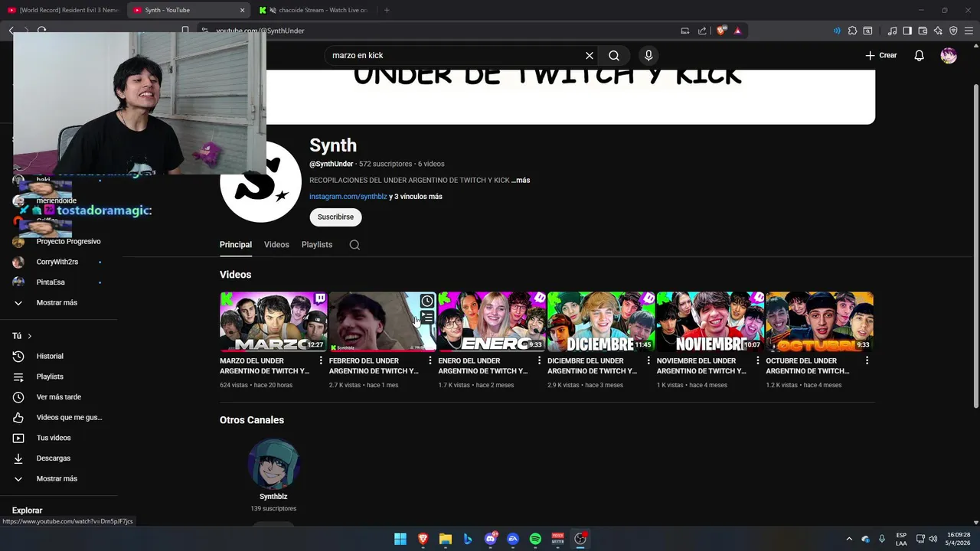This screenshot has height=551, width=980.
Task: Open Brave Shields icon in address bar
Action: [x=721, y=31]
